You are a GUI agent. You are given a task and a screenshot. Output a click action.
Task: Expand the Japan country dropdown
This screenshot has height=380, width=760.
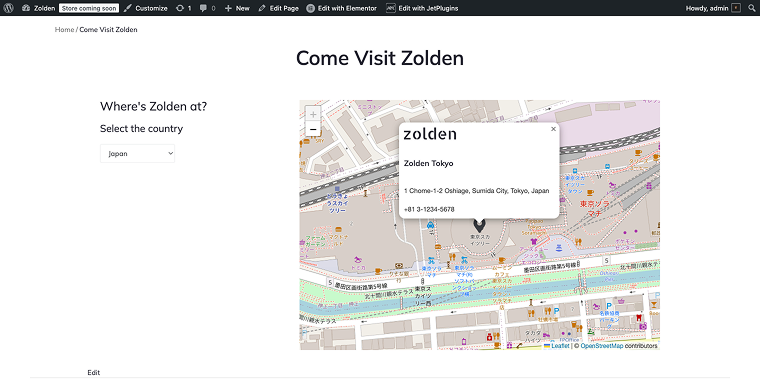tap(137, 153)
